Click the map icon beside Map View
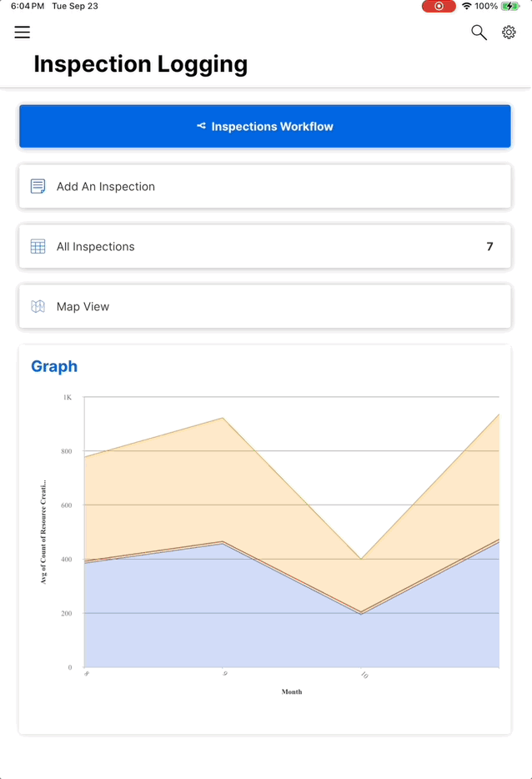Viewport: 532px width, 779px height. tap(38, 306)
